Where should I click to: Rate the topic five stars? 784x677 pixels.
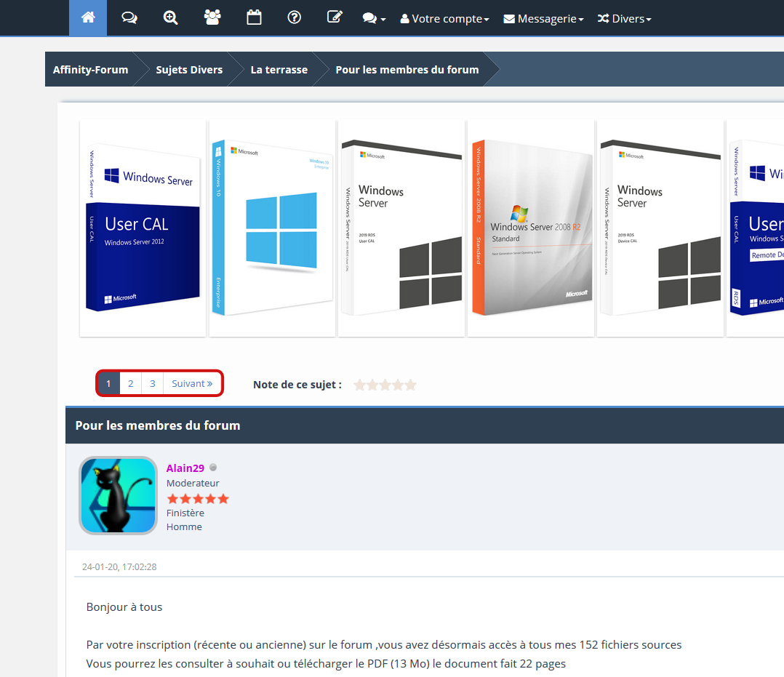410,385
